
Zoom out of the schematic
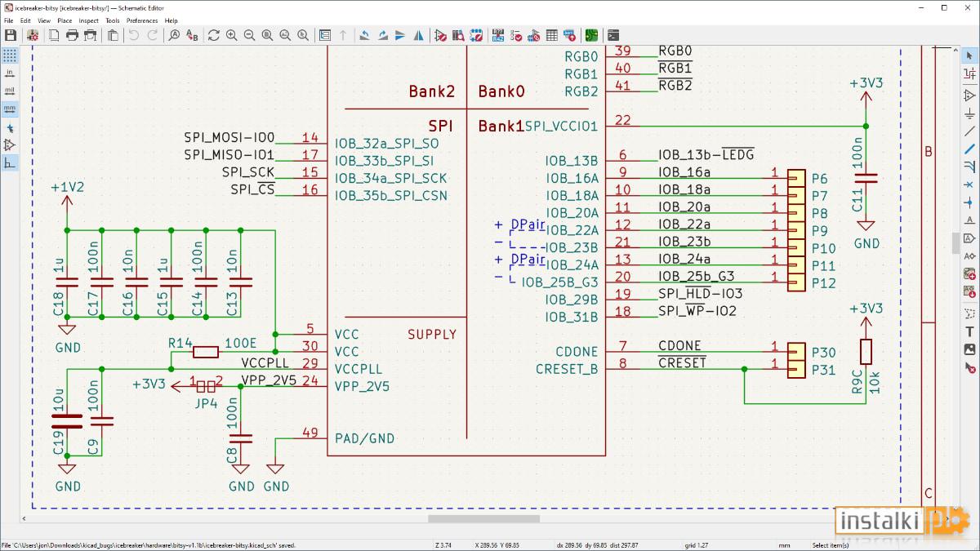click(x=250, y=35)
